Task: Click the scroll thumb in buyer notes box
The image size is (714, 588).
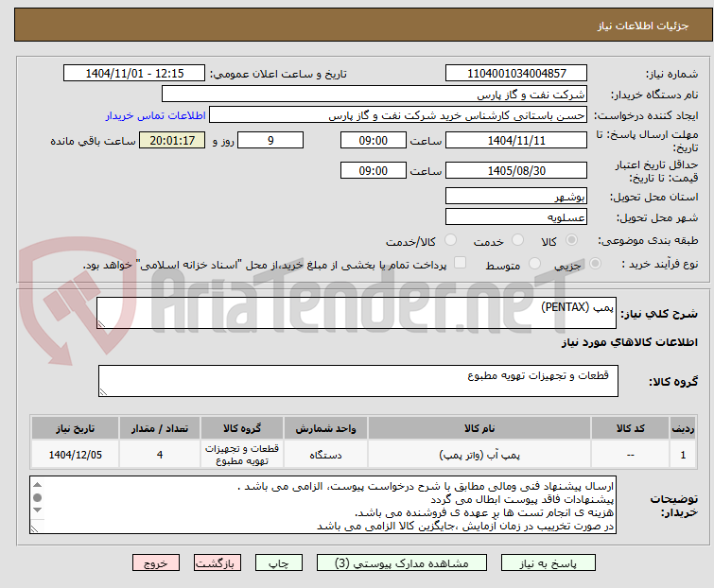Action: [38, 498]
